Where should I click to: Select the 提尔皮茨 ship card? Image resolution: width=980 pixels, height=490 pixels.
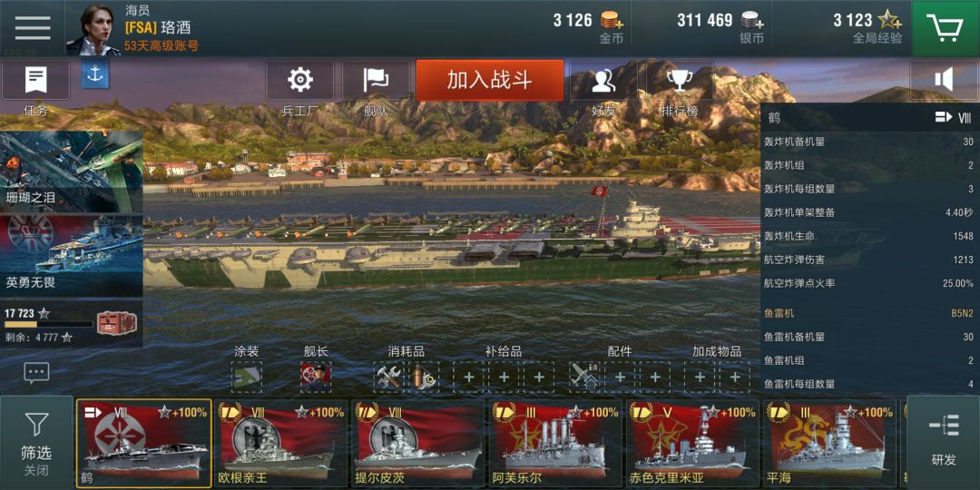[418, 444]
